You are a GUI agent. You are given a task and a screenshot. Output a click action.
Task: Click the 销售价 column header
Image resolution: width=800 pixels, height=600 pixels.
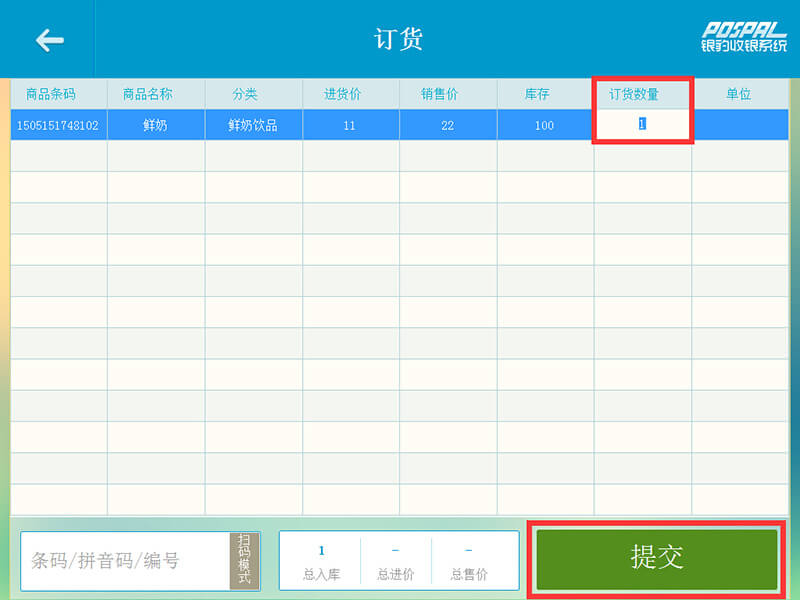click(x=447, y=94)
